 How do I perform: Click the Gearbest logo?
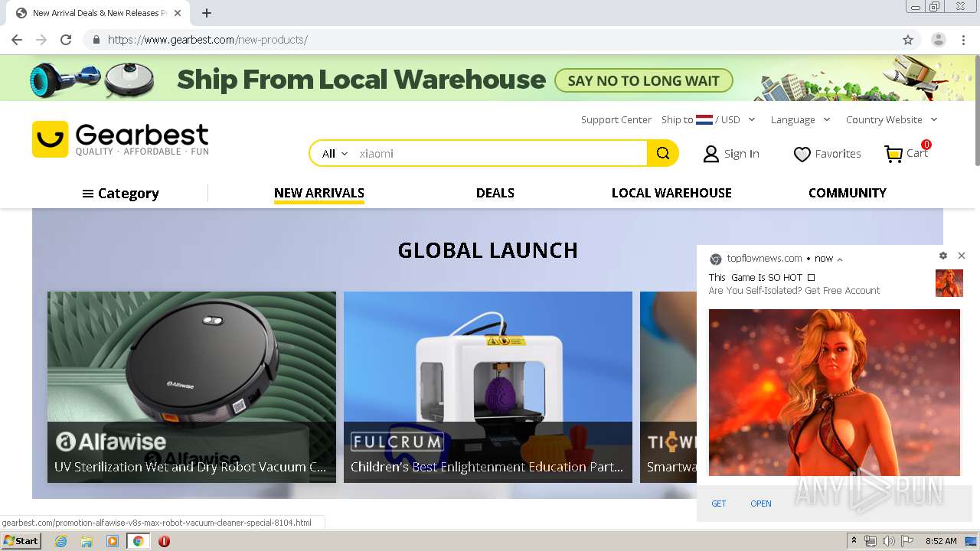pyautogui.click(x=120, y=139)
